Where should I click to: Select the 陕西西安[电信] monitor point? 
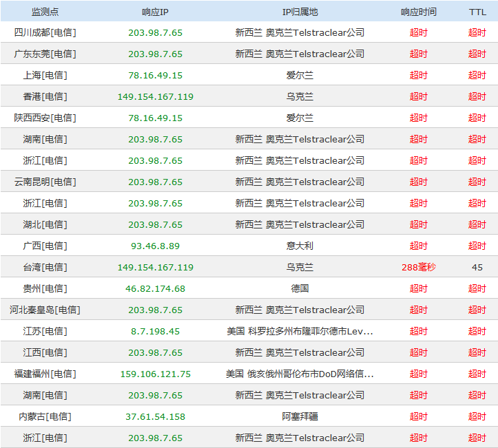pos(45,118)
